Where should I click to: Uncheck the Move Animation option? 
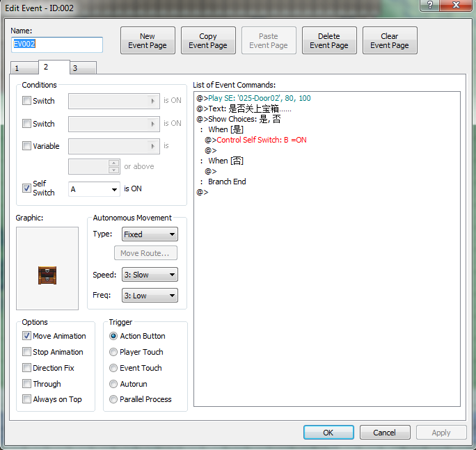click(26, 336)
